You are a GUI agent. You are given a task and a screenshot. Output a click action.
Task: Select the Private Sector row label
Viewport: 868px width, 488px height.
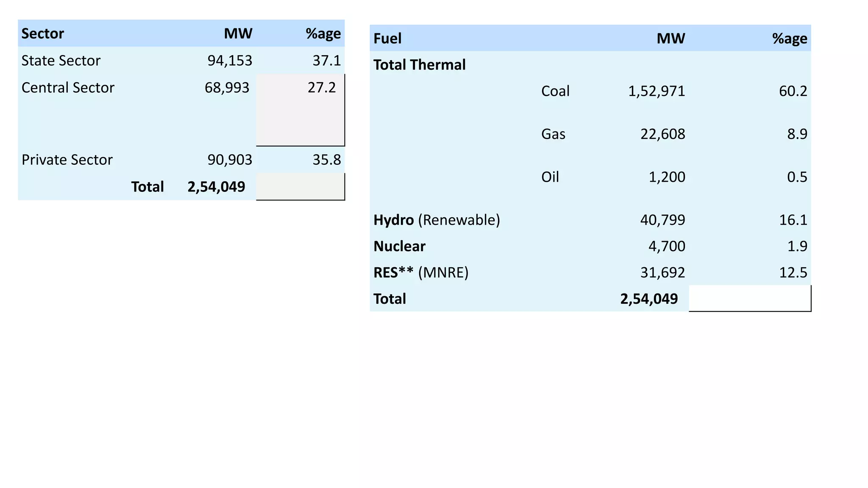[67, 160]
